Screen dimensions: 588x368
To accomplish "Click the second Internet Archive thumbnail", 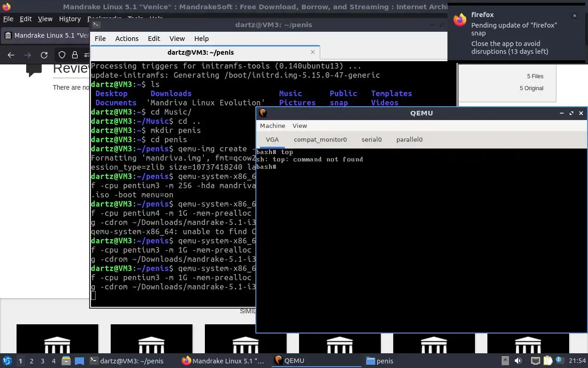I will (152, 339).
